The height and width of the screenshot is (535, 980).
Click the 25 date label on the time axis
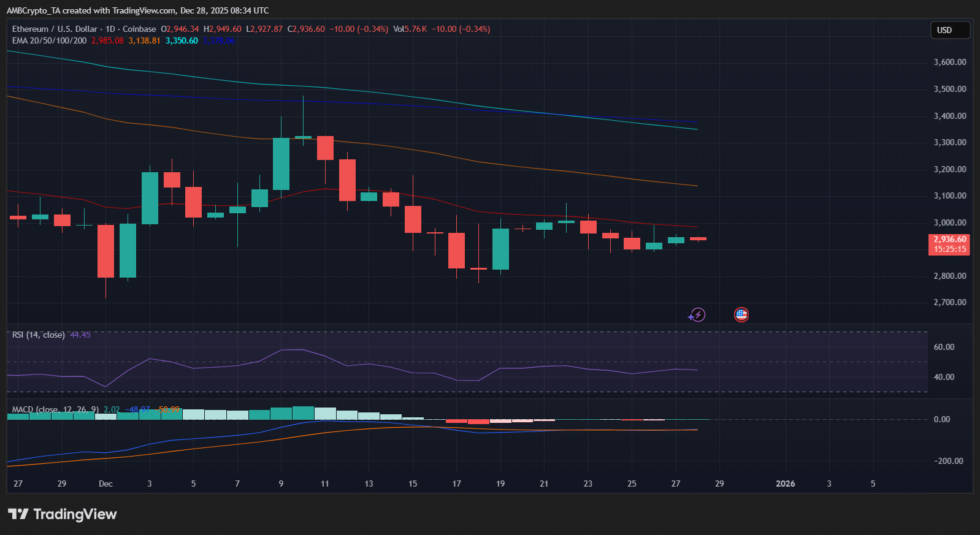pos(632,484)
